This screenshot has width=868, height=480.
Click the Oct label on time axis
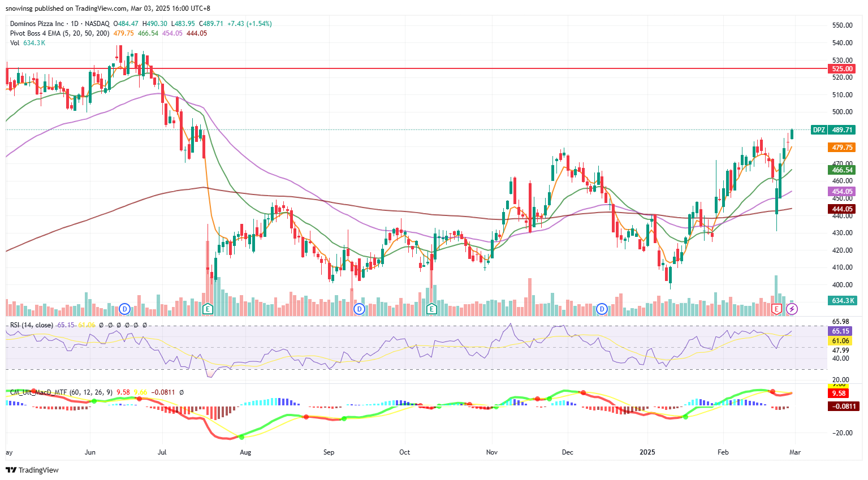point(404,452)
